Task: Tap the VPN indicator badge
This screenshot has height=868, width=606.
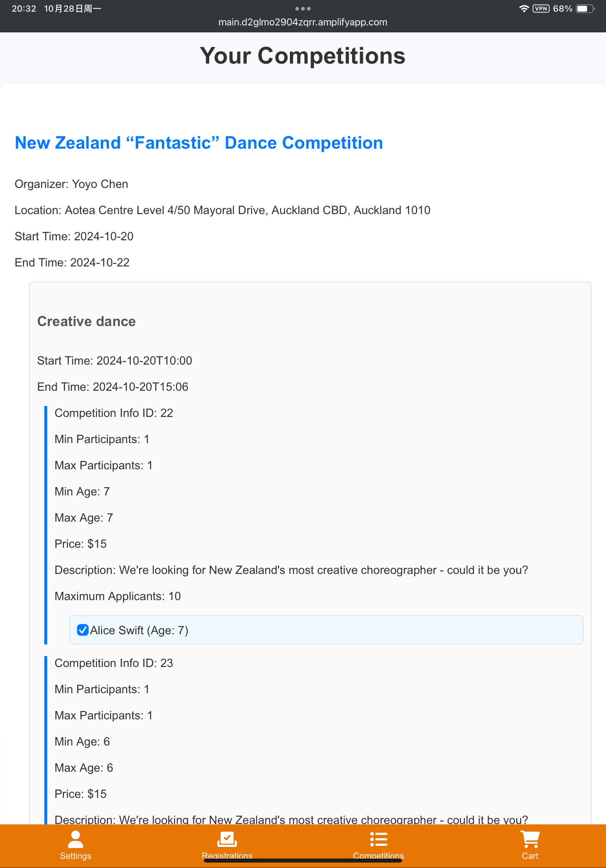Action: coord(541,9)
